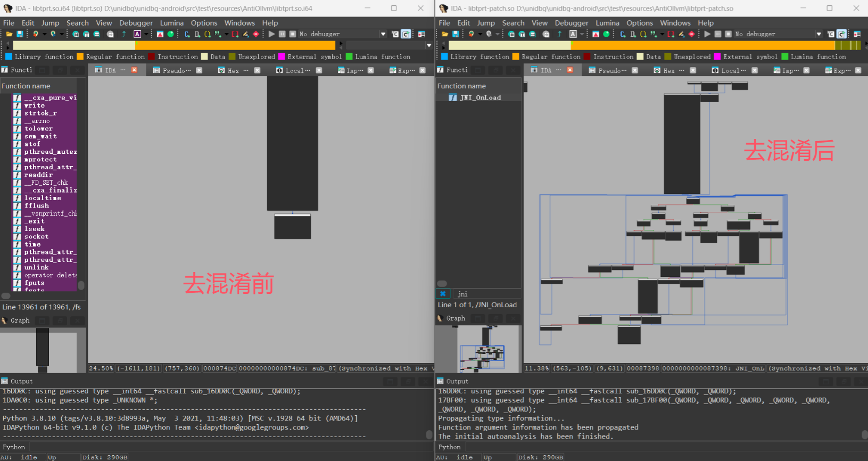Click the pause process icon in left toolbar
The height and width of the screenshot is (461, 868).
[x=283, y=34]
